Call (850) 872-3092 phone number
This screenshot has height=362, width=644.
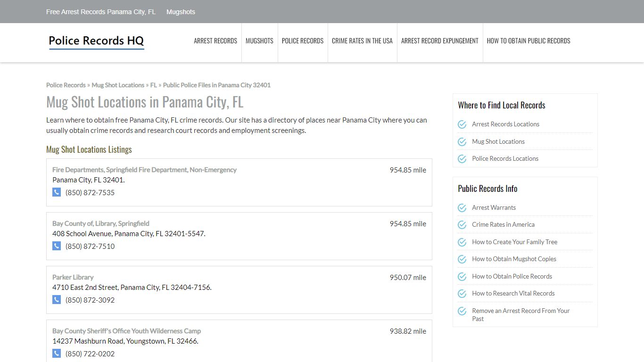[90, 300]
